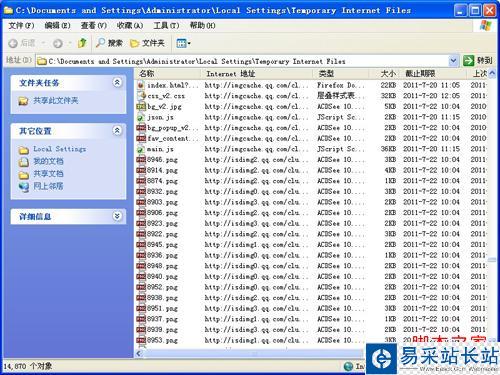The height and width of the screenshot is (375, 500).
Task: Open the Help (帮助) menu
Action: (x=202, y=25)
